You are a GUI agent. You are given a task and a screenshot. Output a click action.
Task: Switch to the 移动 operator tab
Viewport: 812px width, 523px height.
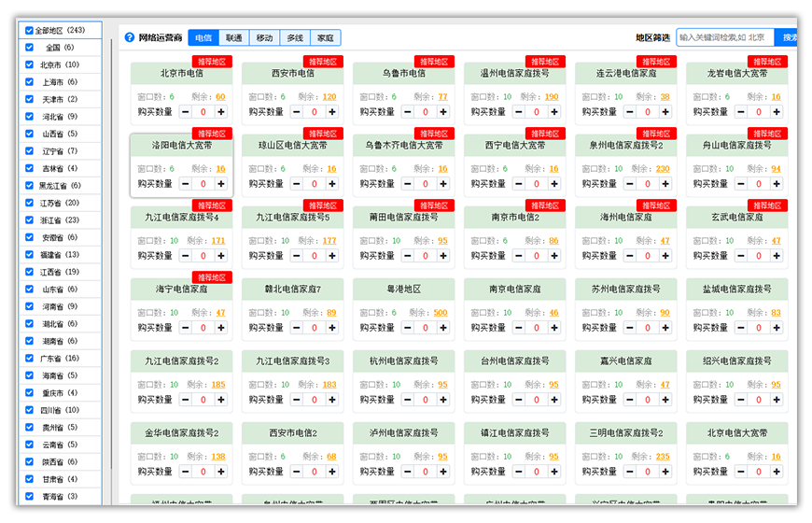click(x=265, y=38)
